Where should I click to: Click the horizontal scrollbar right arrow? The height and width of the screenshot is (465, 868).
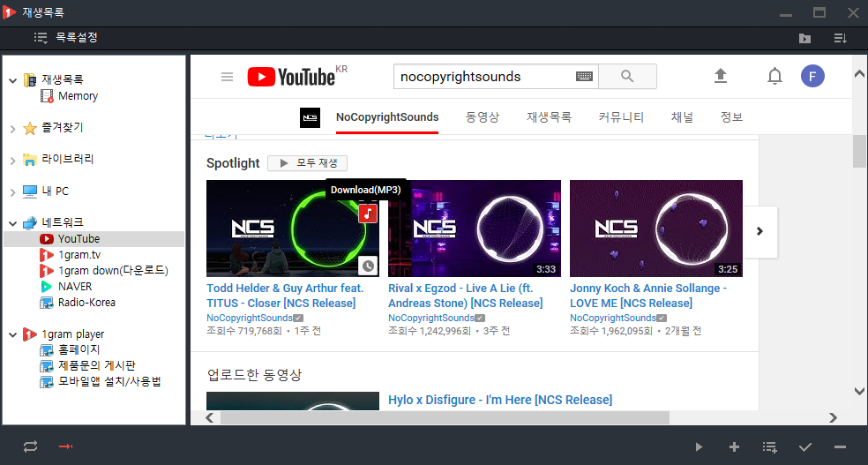tap(833, 417)
